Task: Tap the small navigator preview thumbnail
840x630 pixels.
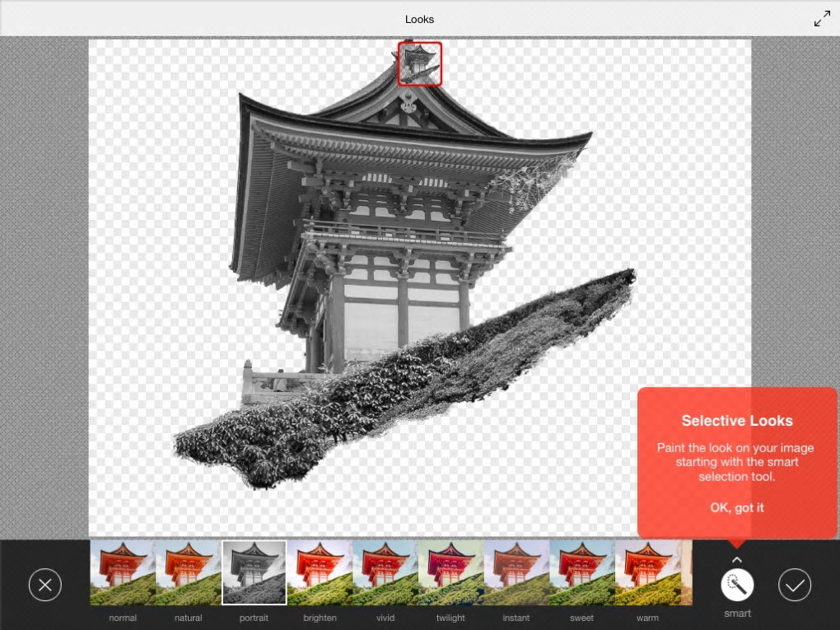Action: click(419, 63)
